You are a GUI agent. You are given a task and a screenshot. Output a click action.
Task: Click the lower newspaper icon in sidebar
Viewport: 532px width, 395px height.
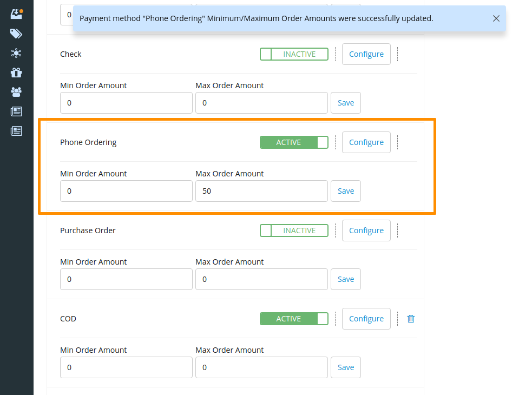pyautogui.click(x=16, y=131)
